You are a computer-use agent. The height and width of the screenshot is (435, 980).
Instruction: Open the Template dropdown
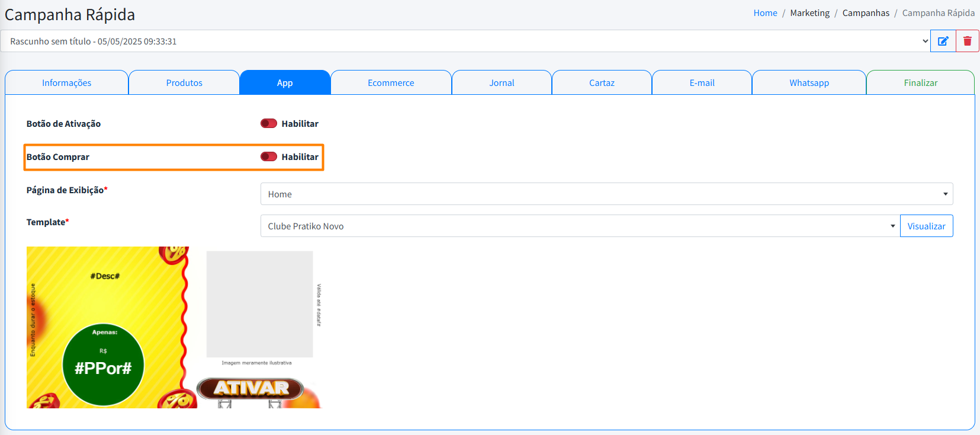580,226
